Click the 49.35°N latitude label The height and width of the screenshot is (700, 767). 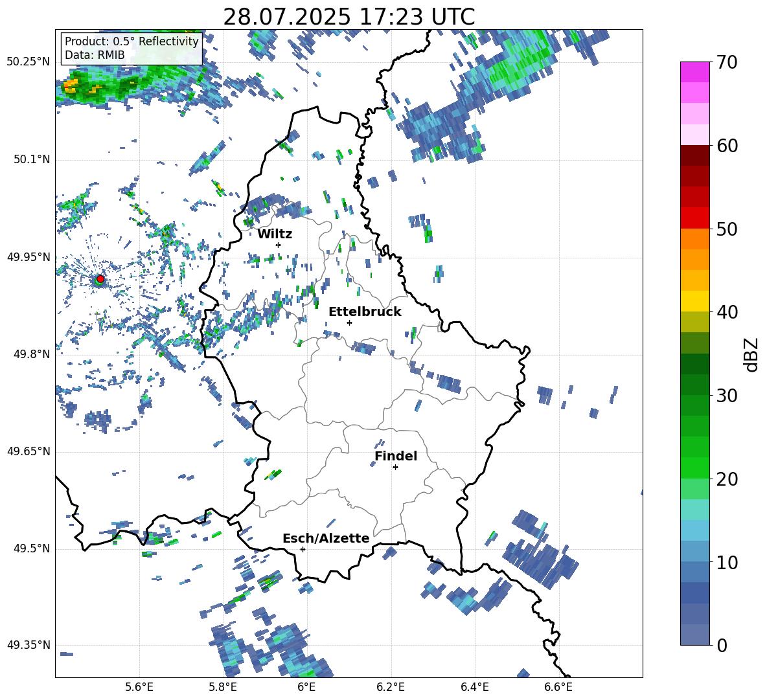coord(29,645)
